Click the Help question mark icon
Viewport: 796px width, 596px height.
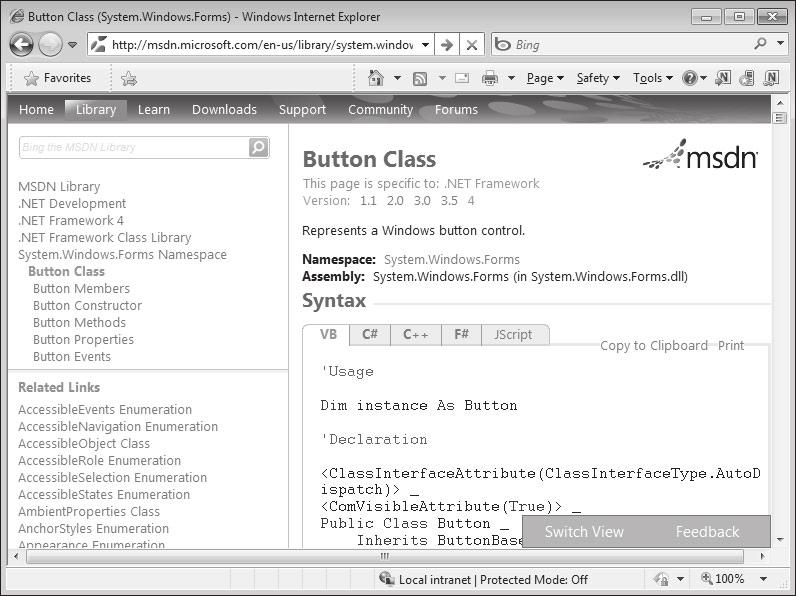click(690, 78)
